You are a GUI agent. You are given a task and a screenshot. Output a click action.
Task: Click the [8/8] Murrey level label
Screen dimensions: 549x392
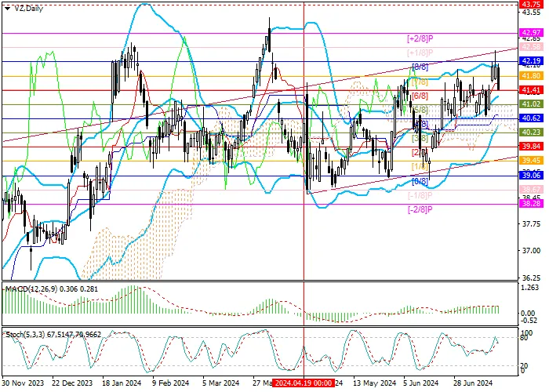[420, 67]
